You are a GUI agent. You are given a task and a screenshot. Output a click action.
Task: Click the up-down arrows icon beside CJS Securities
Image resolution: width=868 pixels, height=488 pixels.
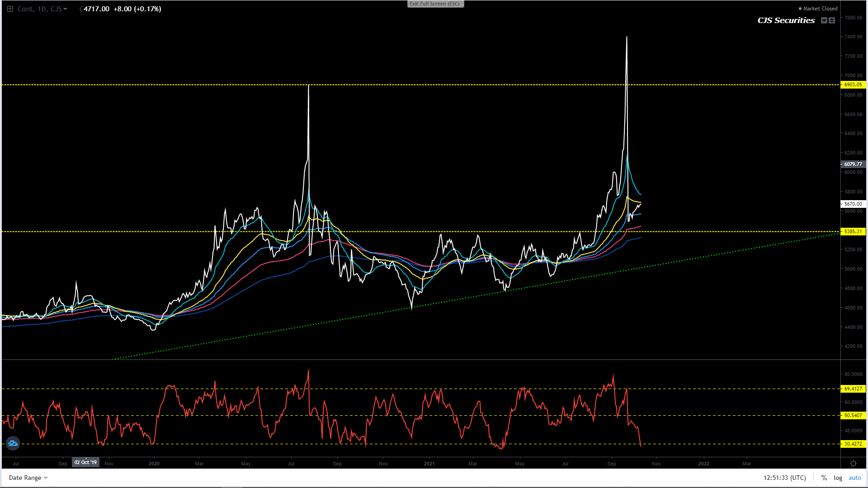(832, 20)
